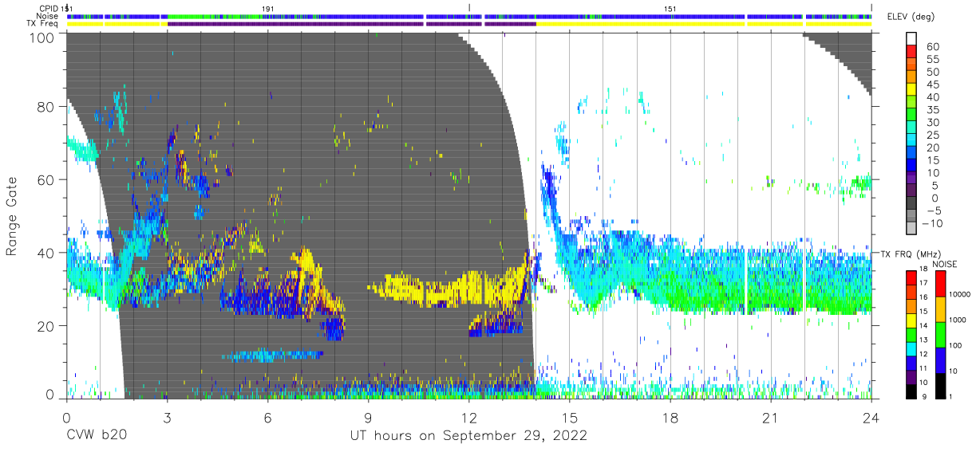Select the green 13–14 MHz TX frequency swatch

pyautogui.click(x=911, y=334)
